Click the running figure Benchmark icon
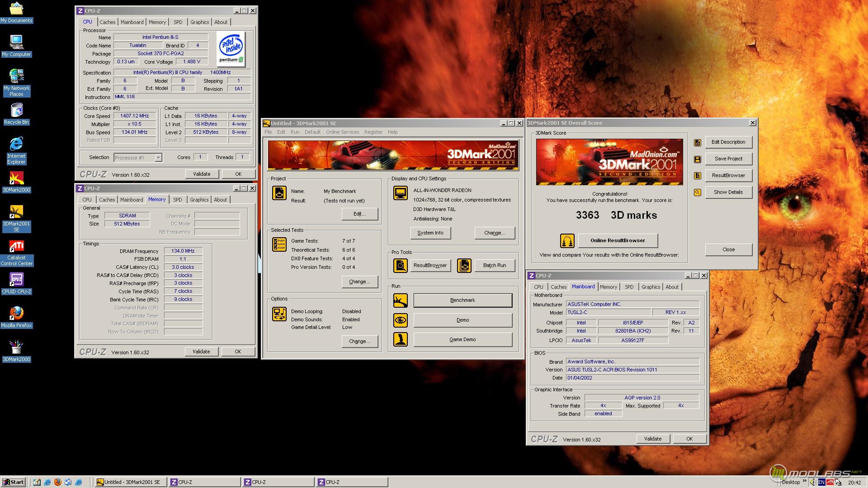Screen dimensions: 868x488 [x=400, y=300]
